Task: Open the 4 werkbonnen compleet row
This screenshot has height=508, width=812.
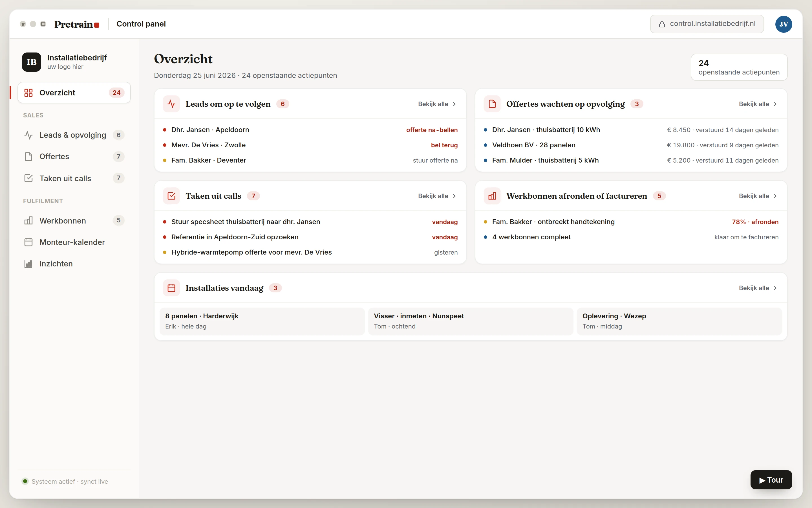Action: click(631, 237)
